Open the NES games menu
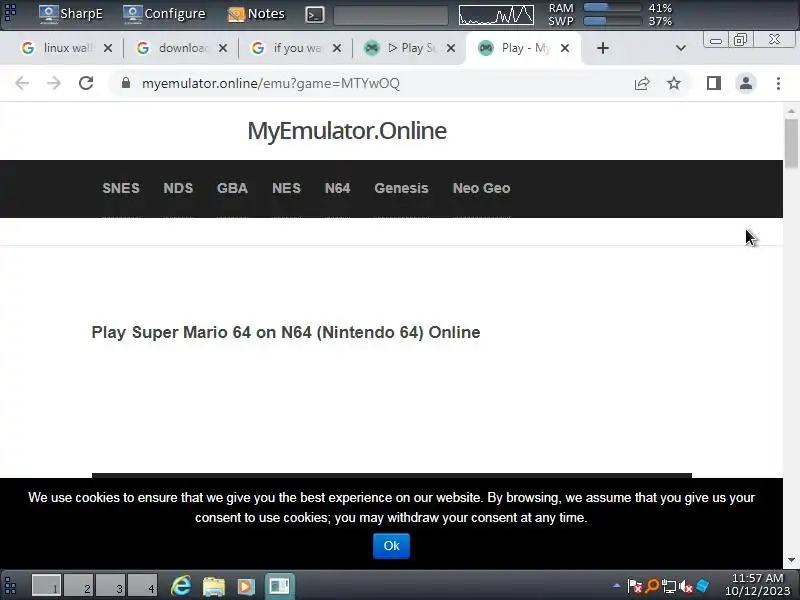This screenshot has height=600, width=800. [286, 188]
